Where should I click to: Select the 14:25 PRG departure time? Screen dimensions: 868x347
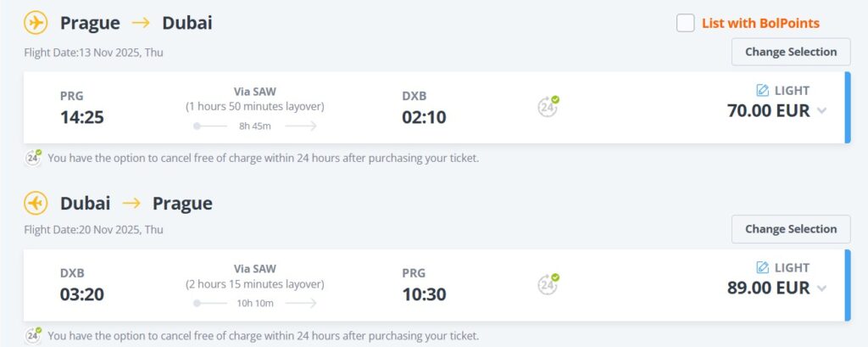point(81,117)
